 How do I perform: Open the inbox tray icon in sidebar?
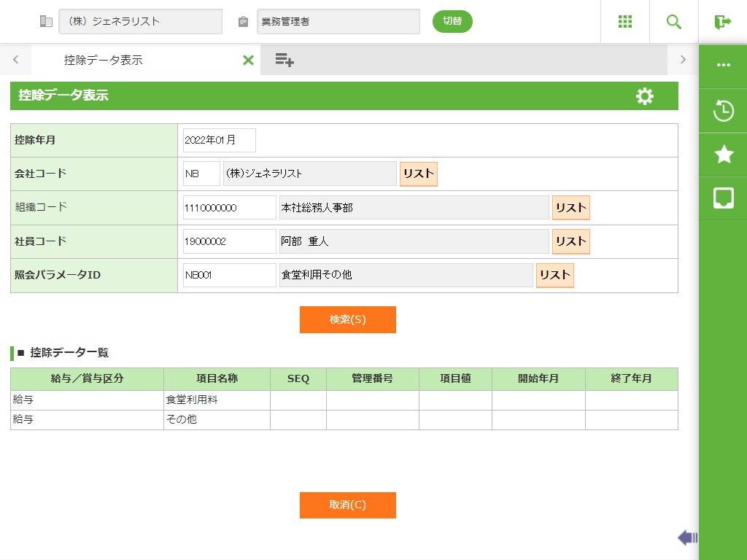[723, 198]
